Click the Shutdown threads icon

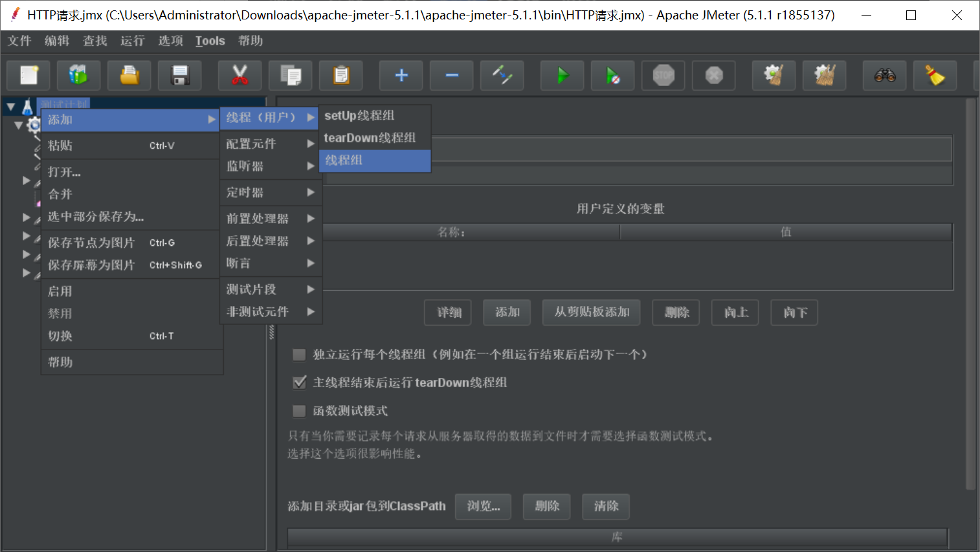pyautogui.click(x=714, y=76)
